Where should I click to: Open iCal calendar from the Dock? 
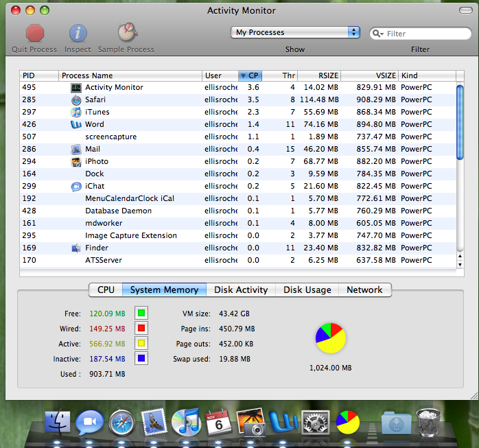219,423
